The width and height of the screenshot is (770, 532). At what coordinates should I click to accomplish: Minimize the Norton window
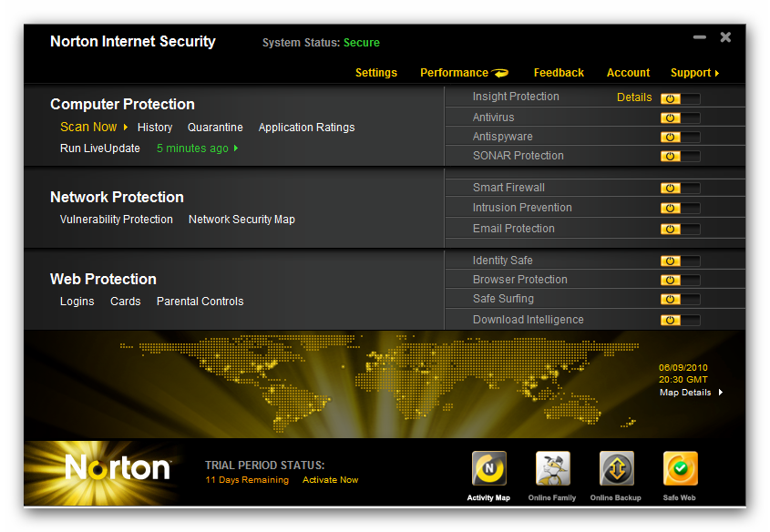700,37
